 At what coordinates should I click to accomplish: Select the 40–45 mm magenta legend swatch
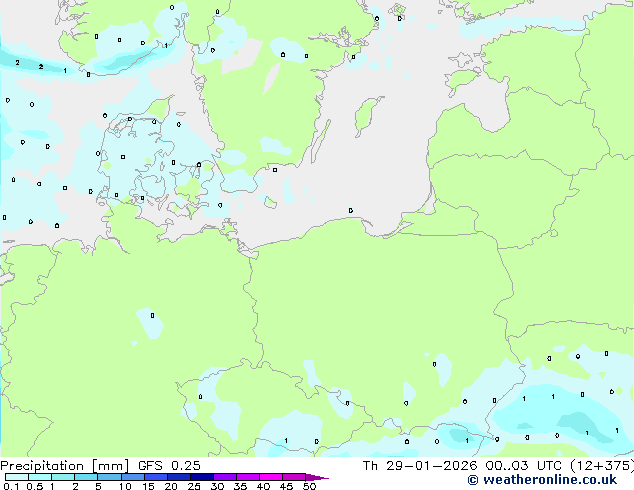click(x=271, y=477)
